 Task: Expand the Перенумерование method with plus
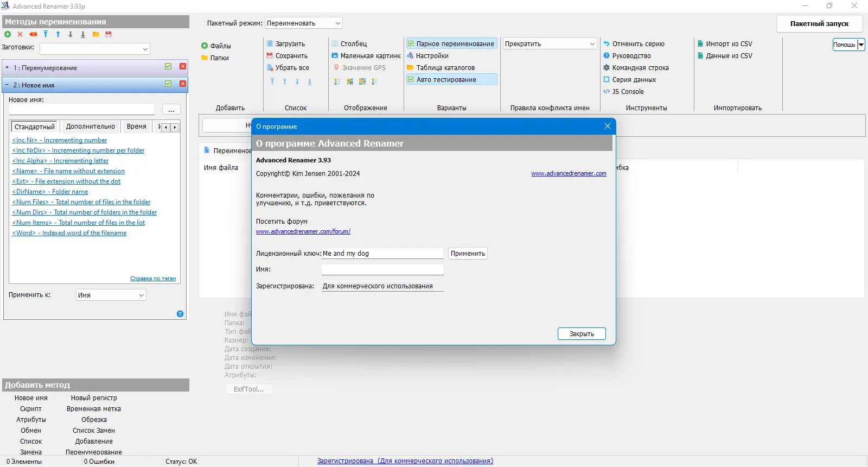click(x=7, y=67)
